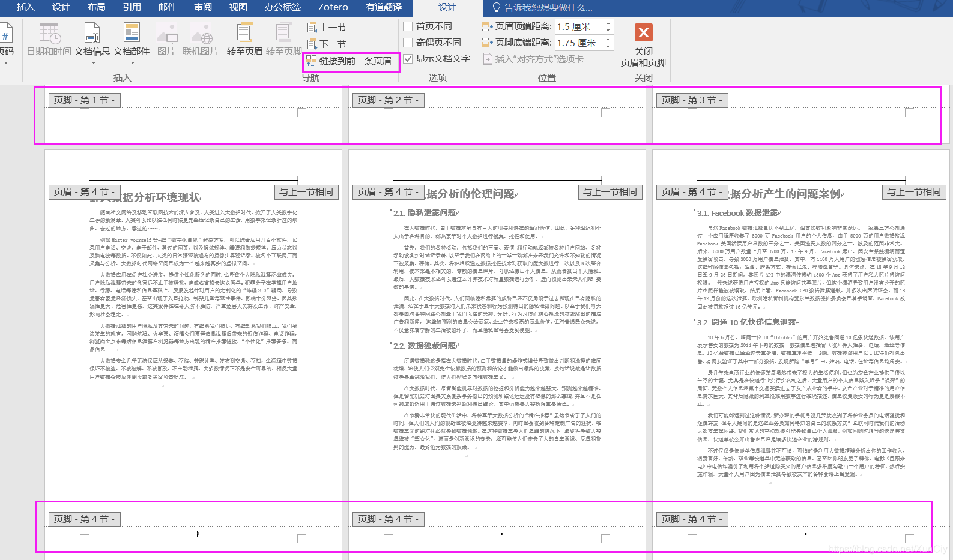This screenshot has height=560, width=953.
Task: Jump to Previous Section (上一节)
Action: click(x=327, y=28)
